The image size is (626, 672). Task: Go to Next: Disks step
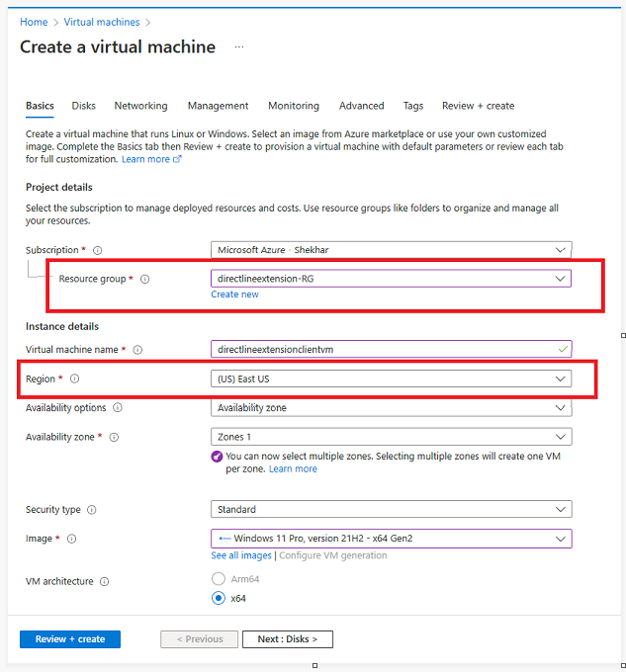pos(287,639)
